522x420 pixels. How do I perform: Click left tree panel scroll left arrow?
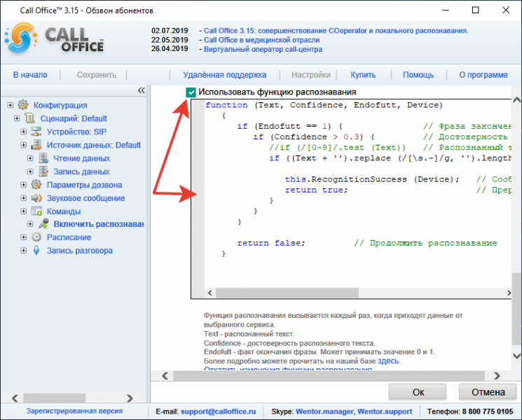tap(15, 398)
